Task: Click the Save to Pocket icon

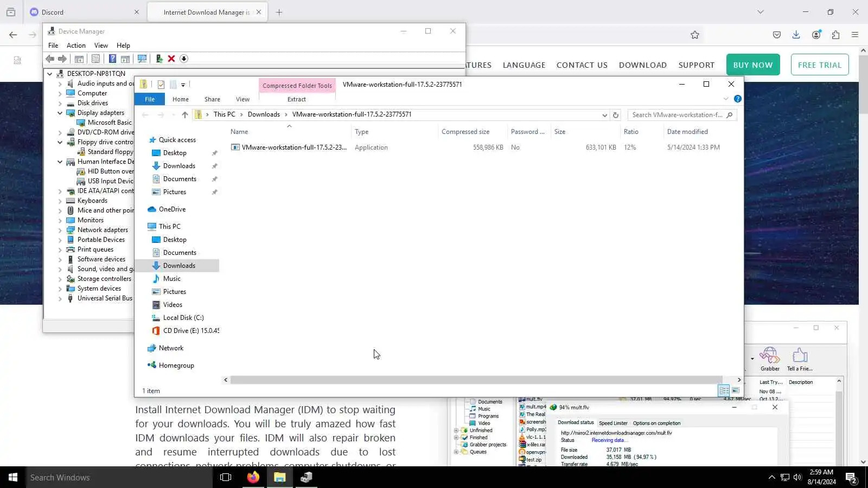Action: click(777, 35)
